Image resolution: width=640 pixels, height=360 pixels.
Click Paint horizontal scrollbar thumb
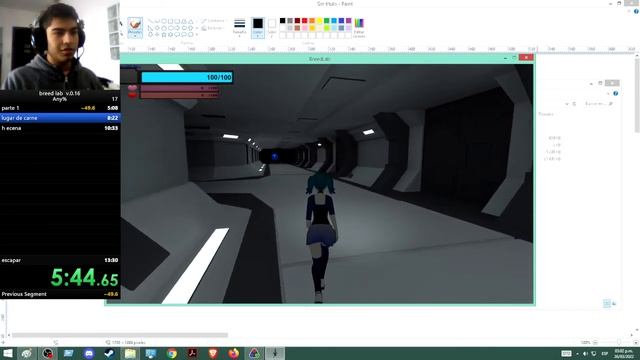pyautogui.click(x=120, y=335)
